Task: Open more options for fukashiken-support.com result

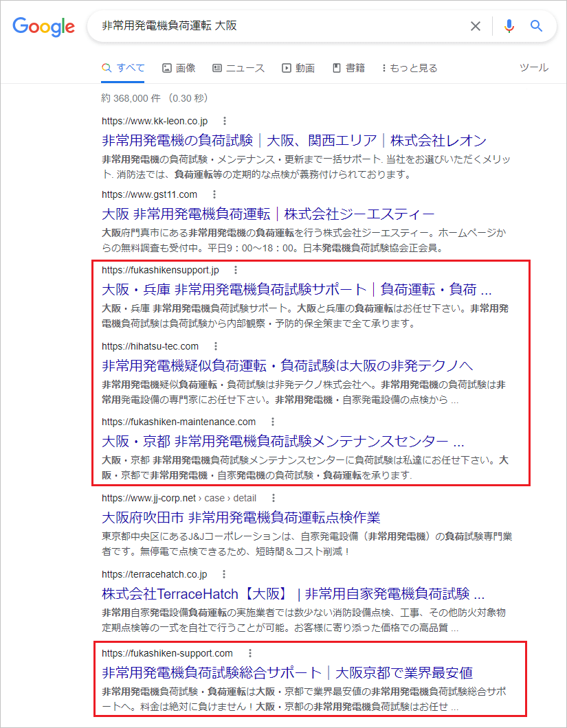Action: pos(250,653)
